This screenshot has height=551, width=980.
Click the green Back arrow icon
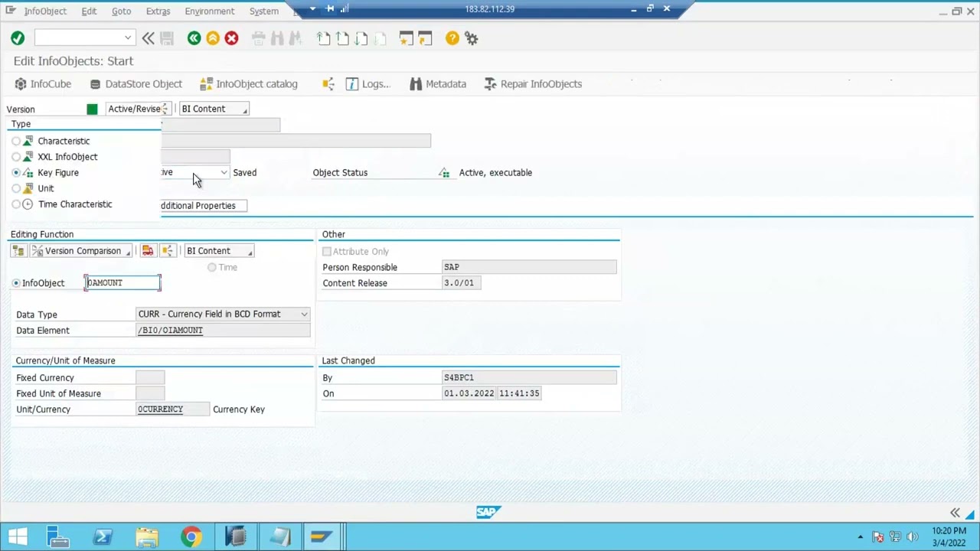pyautogui.click(x=194, y=38)
